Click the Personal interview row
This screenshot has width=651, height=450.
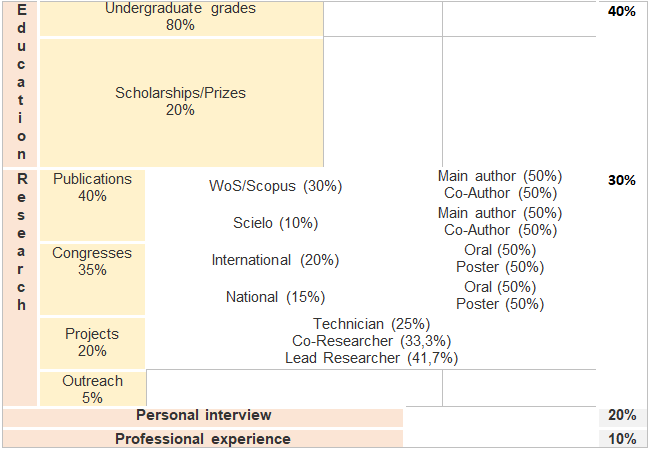203,417
